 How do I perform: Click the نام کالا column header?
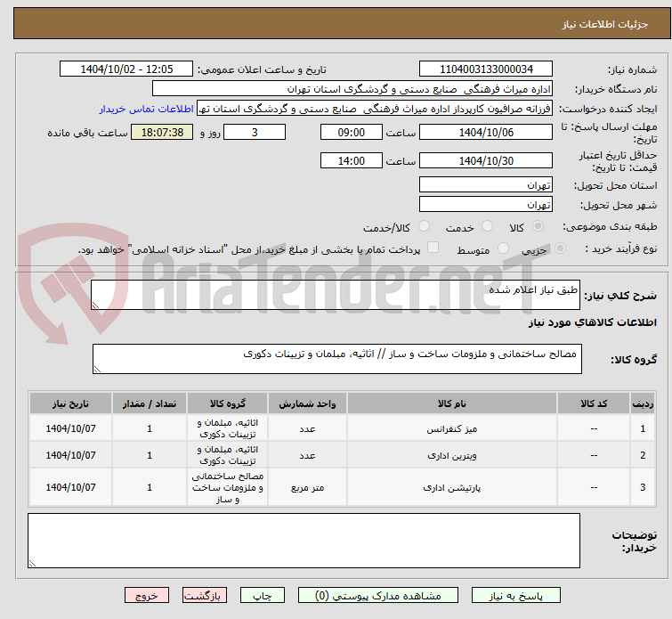tap(452, 403)
